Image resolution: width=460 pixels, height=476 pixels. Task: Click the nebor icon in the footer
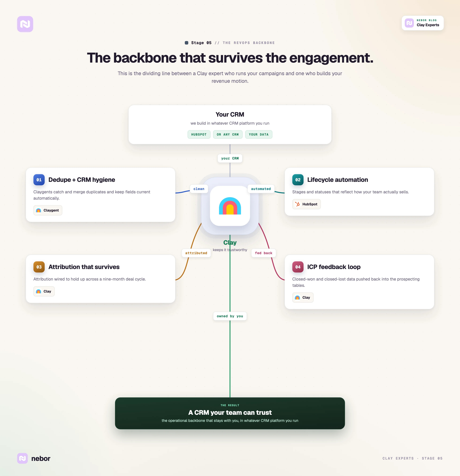click(22, 458)
